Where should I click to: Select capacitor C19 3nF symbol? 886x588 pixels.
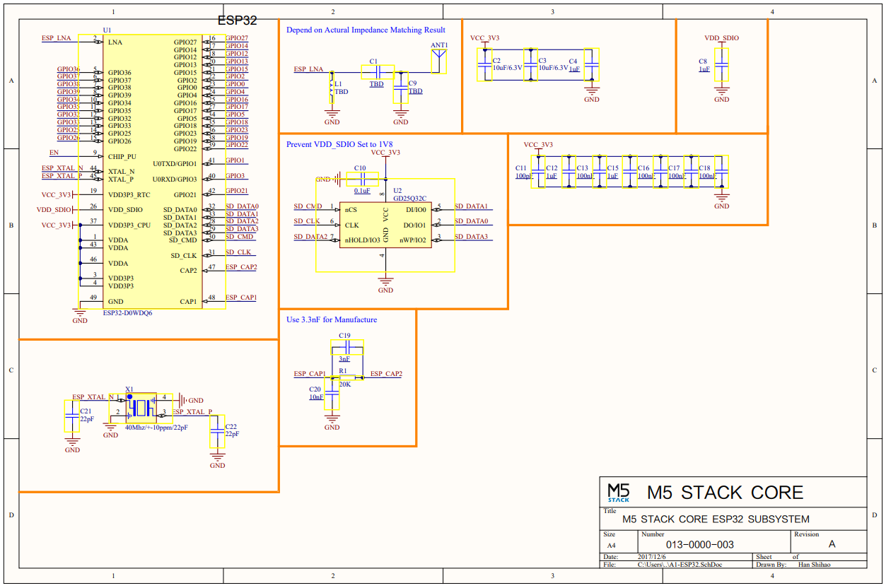click(347, 347)
